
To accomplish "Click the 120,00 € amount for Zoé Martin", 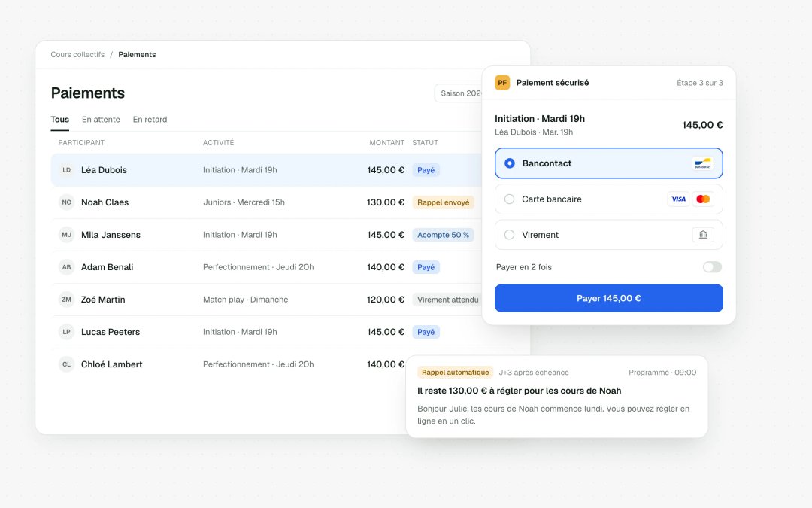I will tap(386, 300).
